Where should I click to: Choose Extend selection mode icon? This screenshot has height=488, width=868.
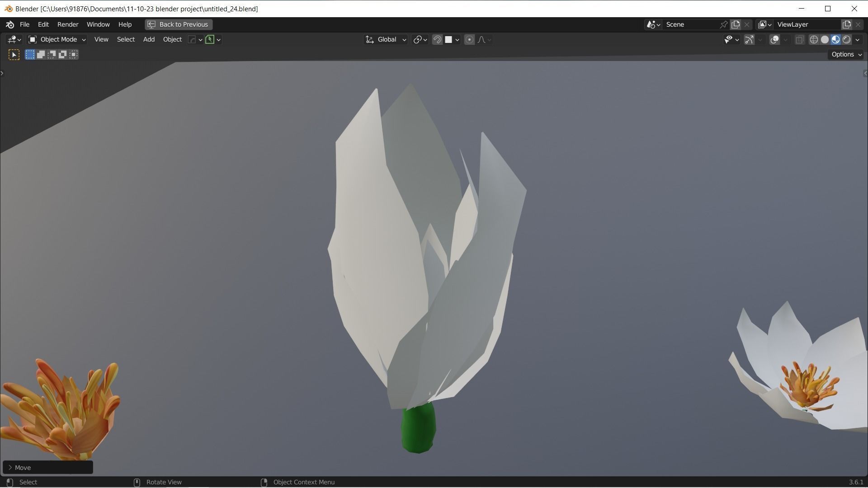pyautogui.click(x=41, y=55)
